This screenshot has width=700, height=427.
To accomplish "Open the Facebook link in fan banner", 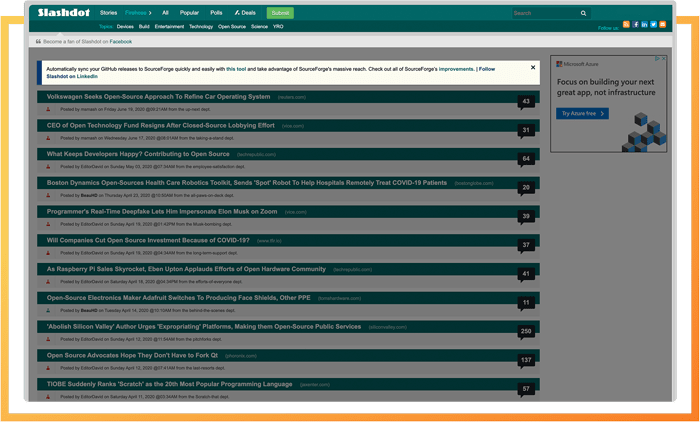I will pyautogui.click(x=121, y=42).
